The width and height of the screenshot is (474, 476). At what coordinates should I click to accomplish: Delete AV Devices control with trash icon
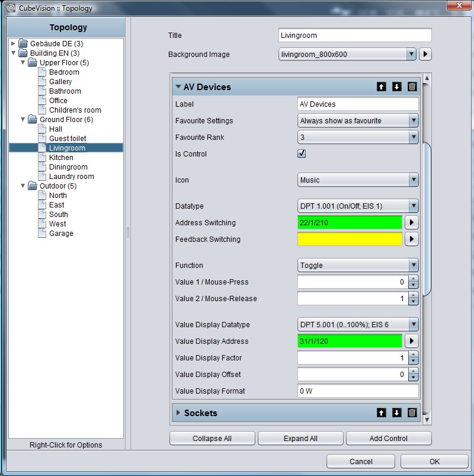click(x=412, y=87)
